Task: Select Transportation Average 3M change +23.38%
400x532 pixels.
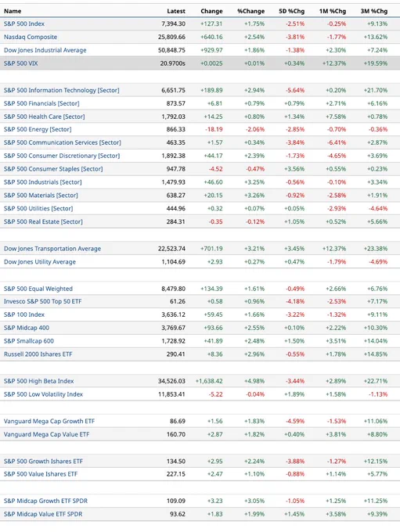Action: coord(376,249)
